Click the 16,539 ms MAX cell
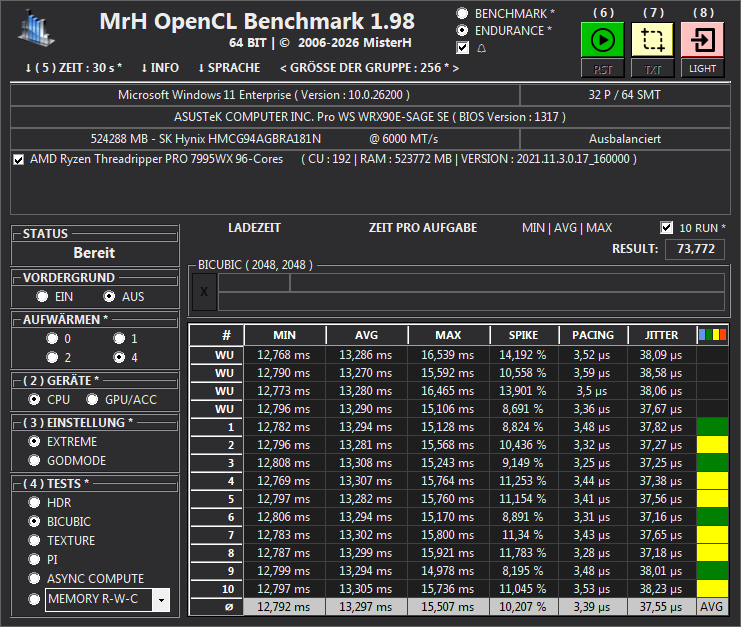Screen dimensions: 741x627 448,355
